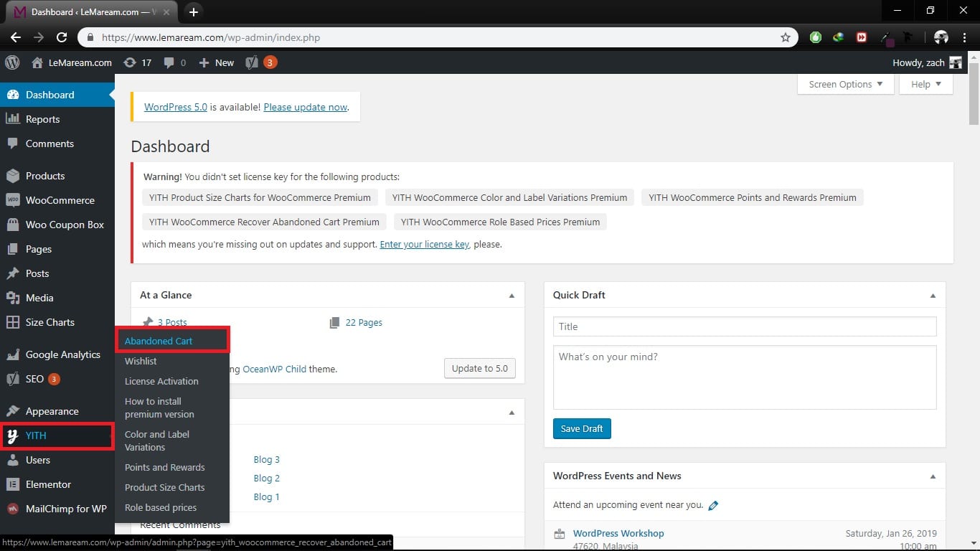Viewport: 980px width, 551px height.
Task: Open the Blog 2 post link
Action: click(x=266, y=478)
